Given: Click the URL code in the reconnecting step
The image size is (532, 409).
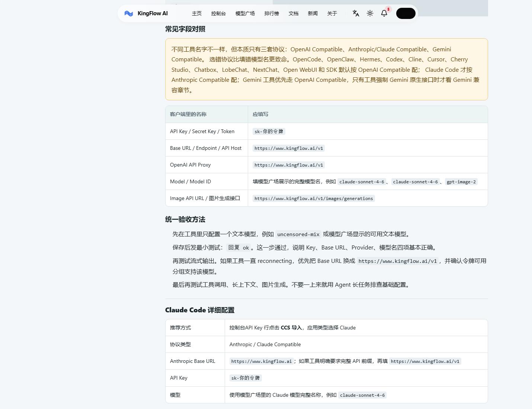Looking at the screenshot, I should tap(398, 261).
